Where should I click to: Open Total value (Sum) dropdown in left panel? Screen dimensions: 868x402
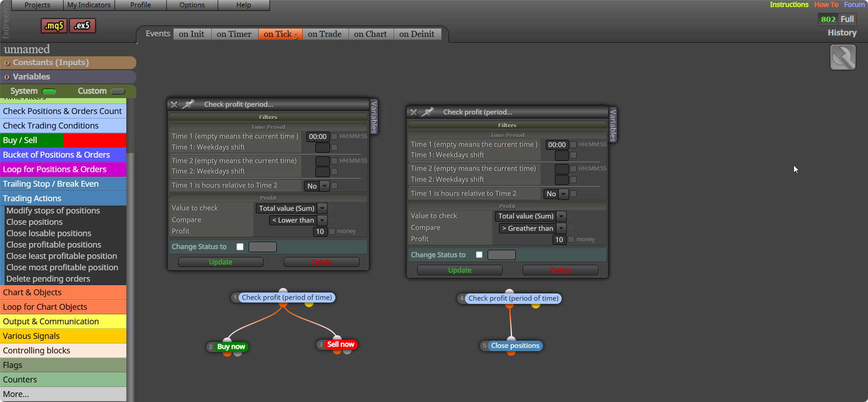(291, 208)
